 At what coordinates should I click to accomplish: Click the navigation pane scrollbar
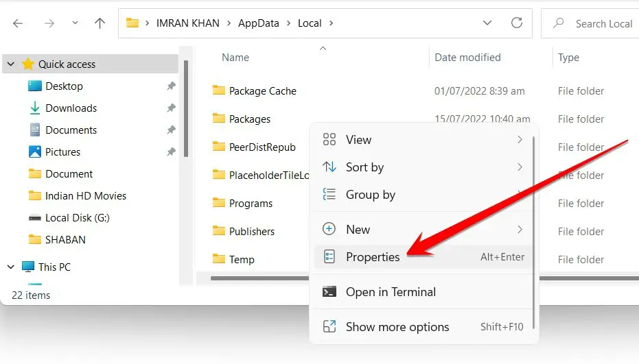click(186, 108)
